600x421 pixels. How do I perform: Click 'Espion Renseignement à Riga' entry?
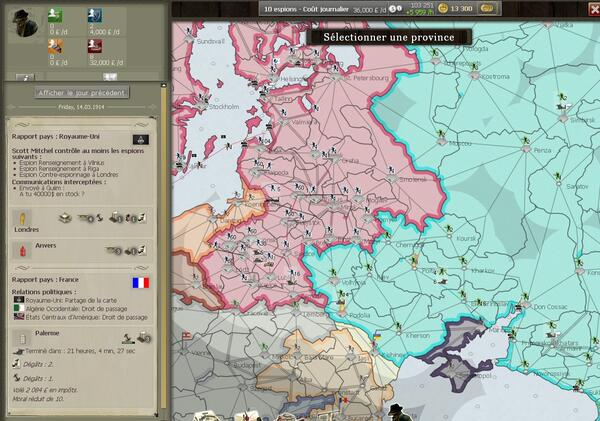(59, 168)
